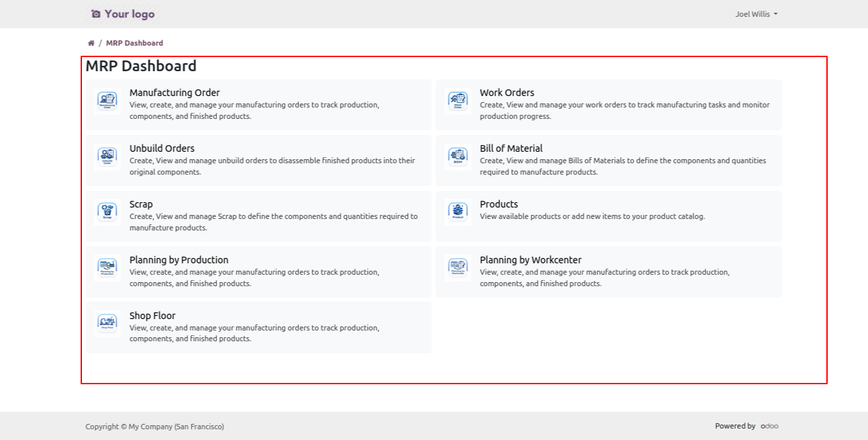
Task: Click the Your logo camera icon
Action: (96, 14)
